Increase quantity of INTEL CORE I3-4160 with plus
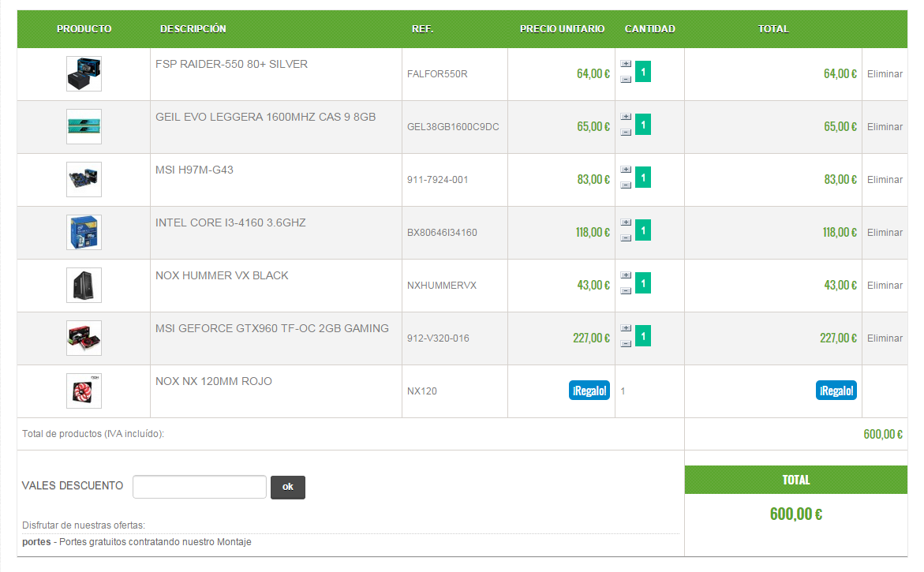The width and height of the screenshot is (924, 572). click(626, 222)
